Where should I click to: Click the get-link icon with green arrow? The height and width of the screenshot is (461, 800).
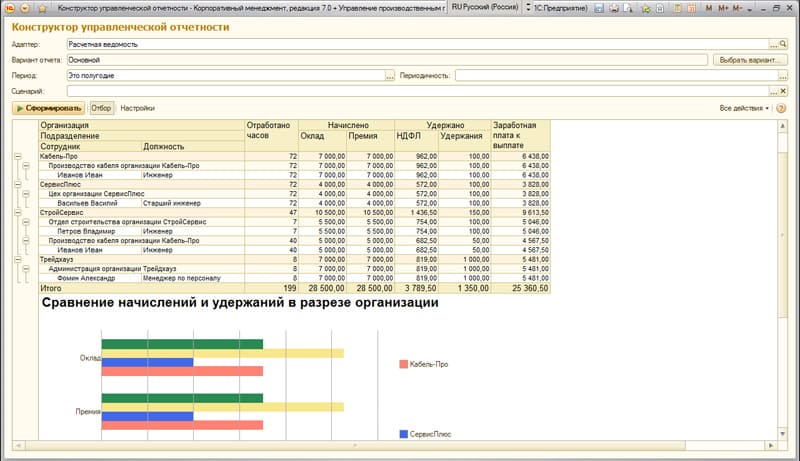point(646,8)
